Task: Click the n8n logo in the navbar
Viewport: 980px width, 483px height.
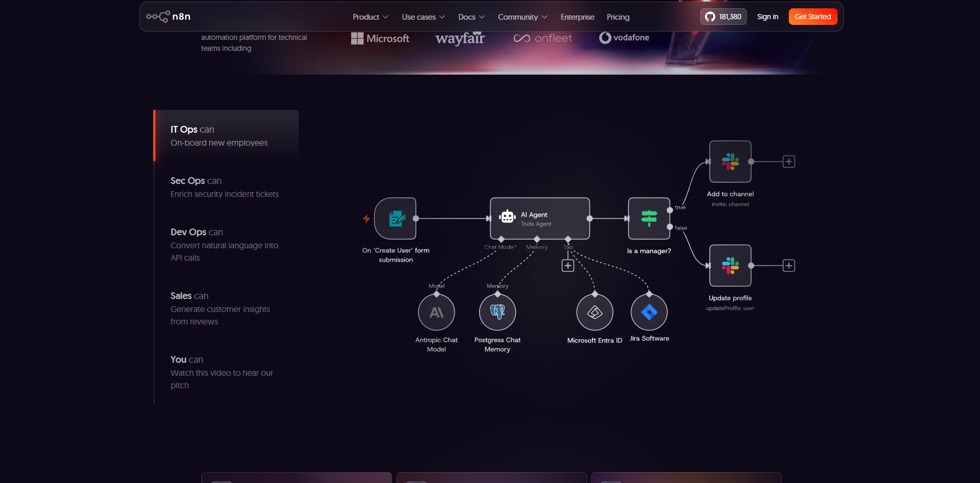Action: click(168, 17)
